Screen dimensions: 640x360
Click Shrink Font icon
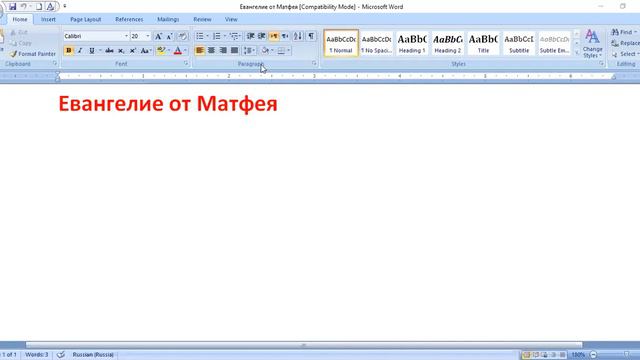point(170,36)
